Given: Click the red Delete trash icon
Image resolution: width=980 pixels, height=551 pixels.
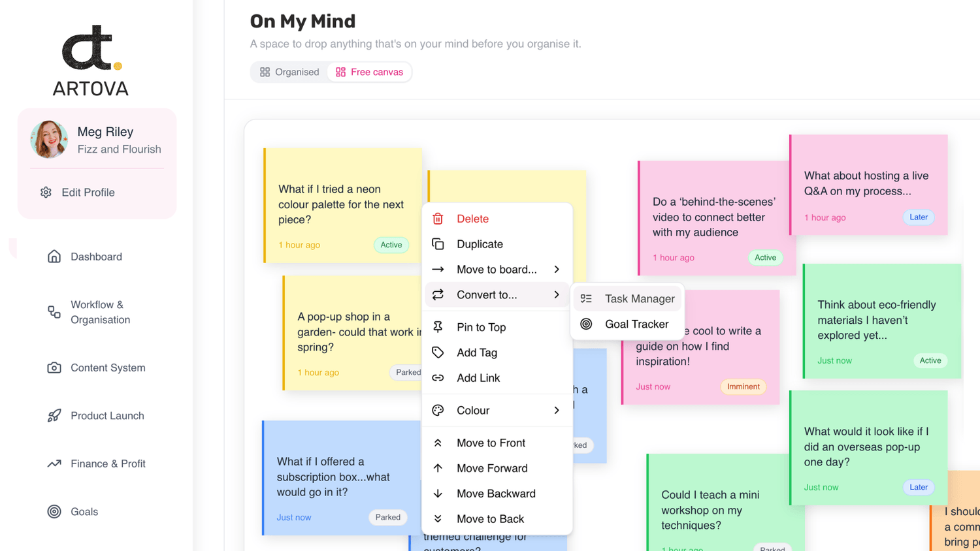Looking at the screenshot, I should click(x=438, y=219).
